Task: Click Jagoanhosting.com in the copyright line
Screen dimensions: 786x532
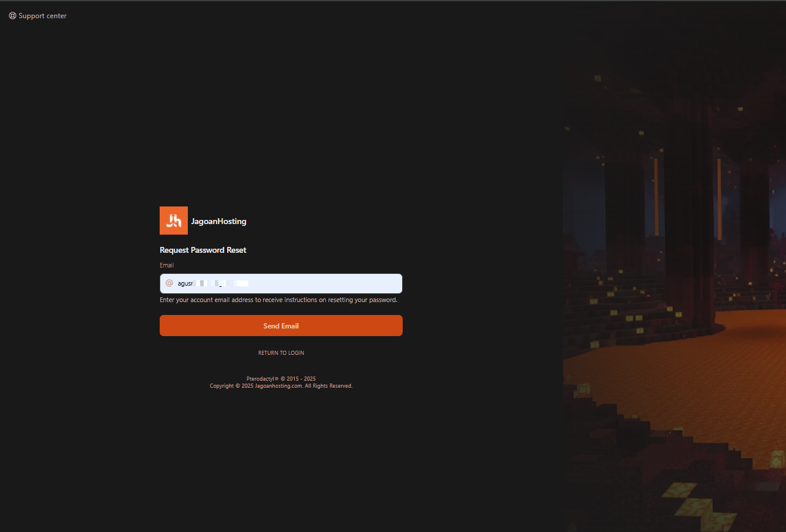Action: click(279, 386)
